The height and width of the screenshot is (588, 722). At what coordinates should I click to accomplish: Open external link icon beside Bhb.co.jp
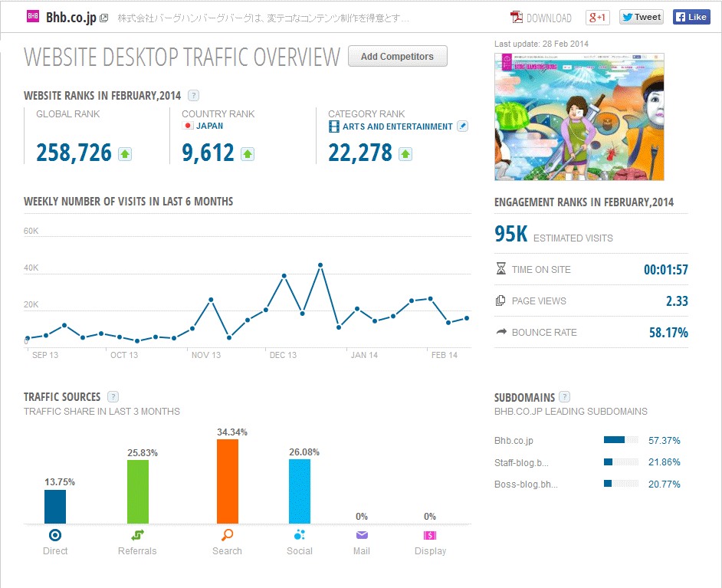click(x=104, y=18)
